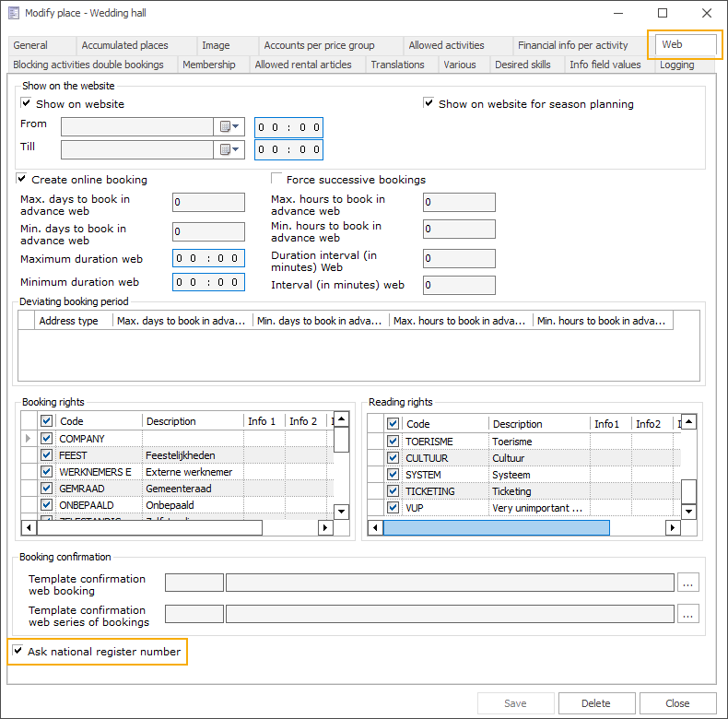Click the Delete button
The width and height of the screenshot is (728, 719).
pyautogui.click(x=595, y=703)
